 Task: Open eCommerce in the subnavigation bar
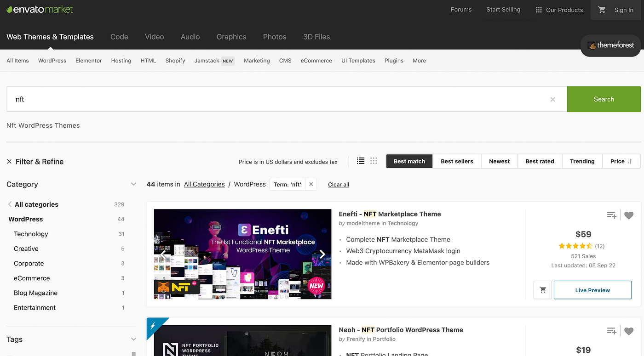[316, 61]
